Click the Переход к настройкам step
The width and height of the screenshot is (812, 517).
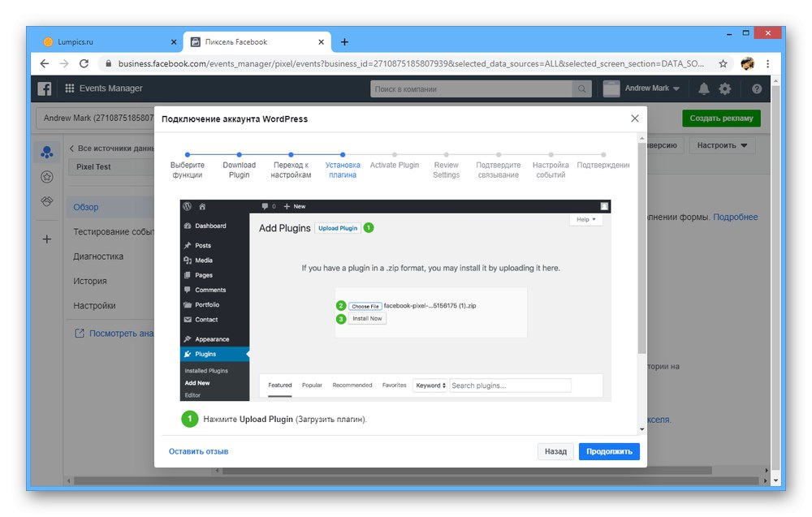pyautogui.click(x=291, y=170)
